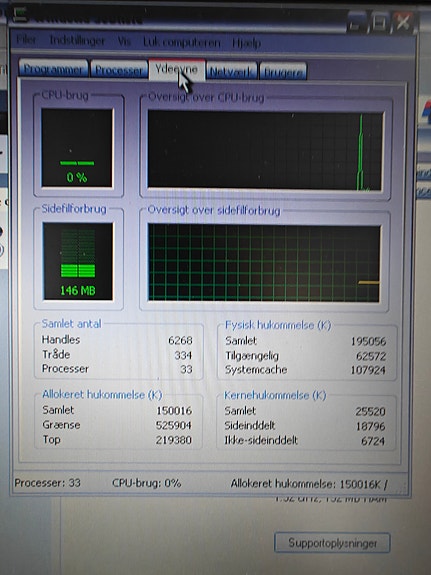Switch to the Programmer tab
This screenshot has width=431, height=575.
tap(53, 68)
